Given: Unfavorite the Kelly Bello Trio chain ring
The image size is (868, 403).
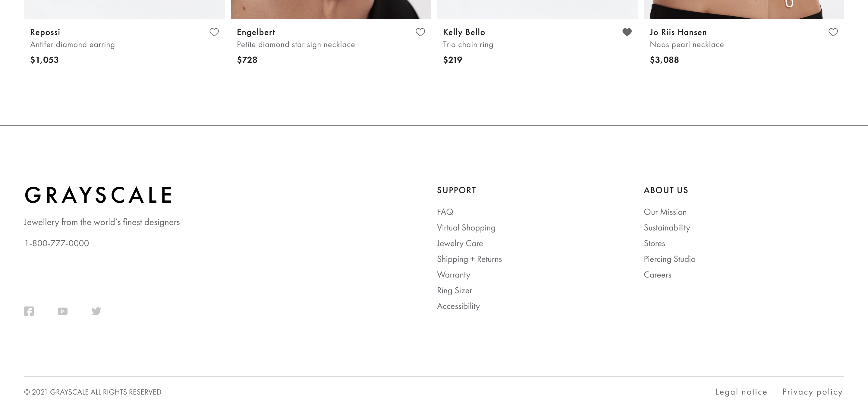Looking at the screenshot, I should pyautogui.click(x=627, y=32).
